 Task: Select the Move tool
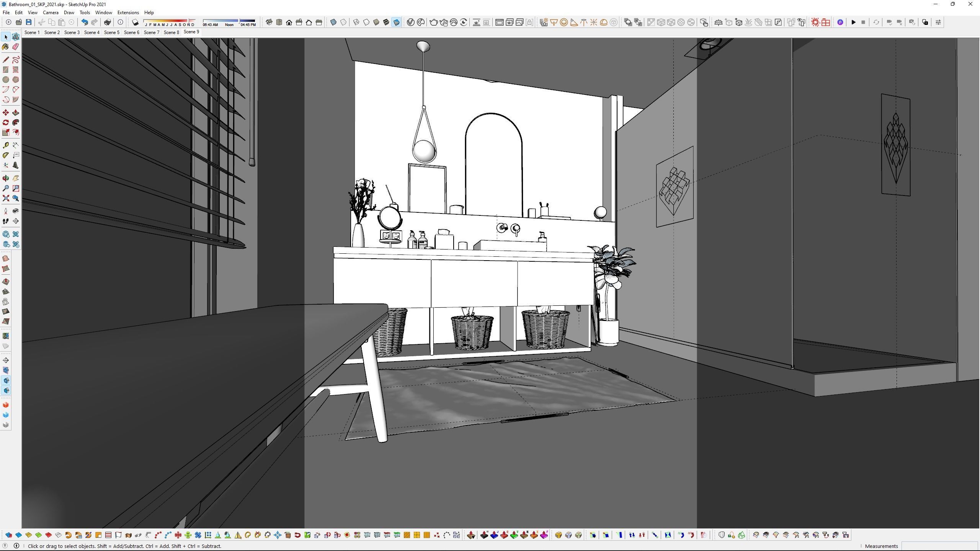pyautogui.click(x=6, y=112)
